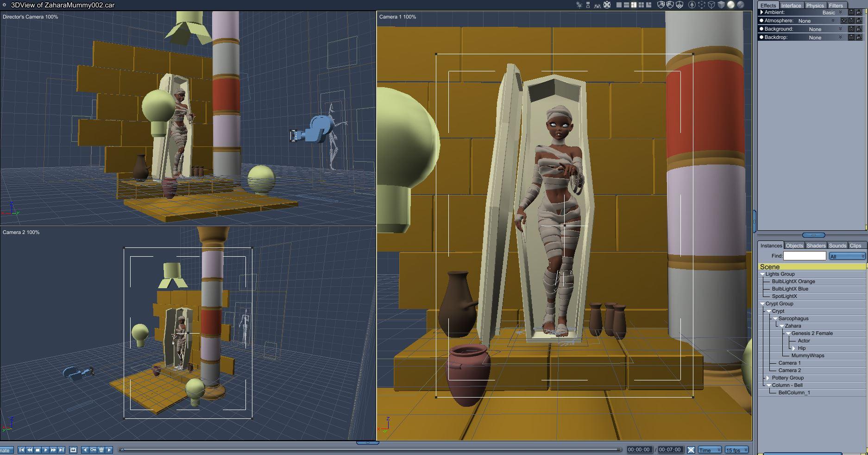The width and height of the screenshot is (868, 455).
Task: Switch to the Physics tab
Action: 815,6
